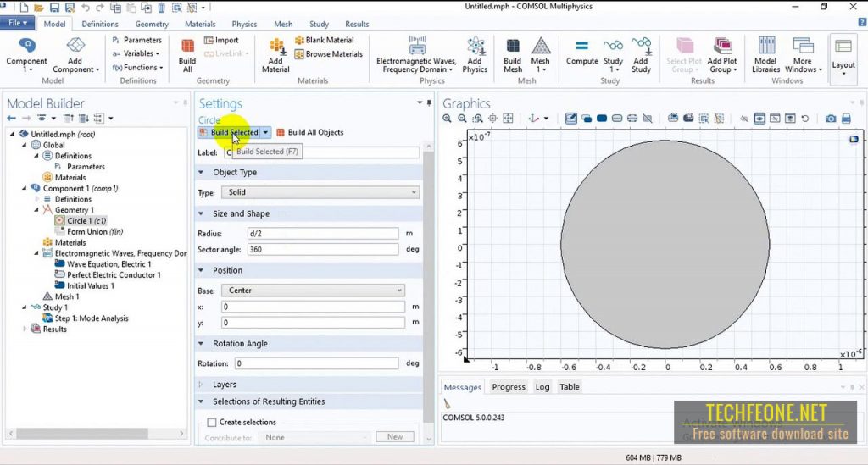This screenshot has height=465, width=868.
Task: Click the Radius input field containing d/2
Action: 323,233
